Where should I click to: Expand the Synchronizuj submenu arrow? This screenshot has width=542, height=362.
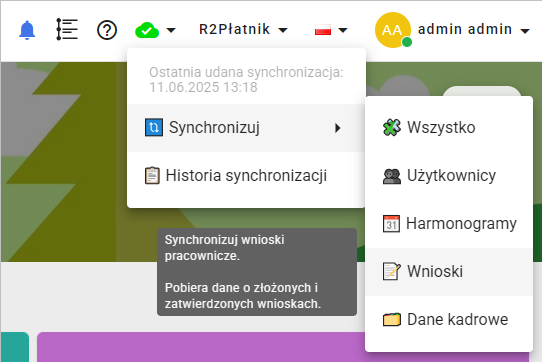338,128
